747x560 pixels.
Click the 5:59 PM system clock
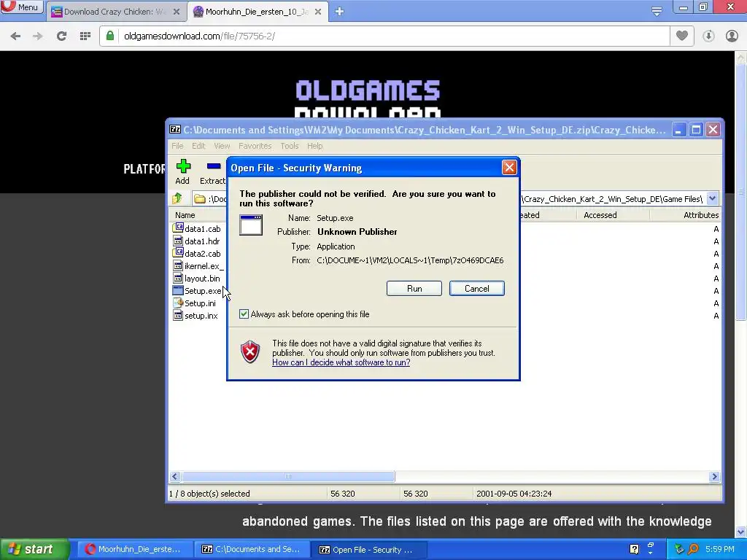click(x=720, y=549)
